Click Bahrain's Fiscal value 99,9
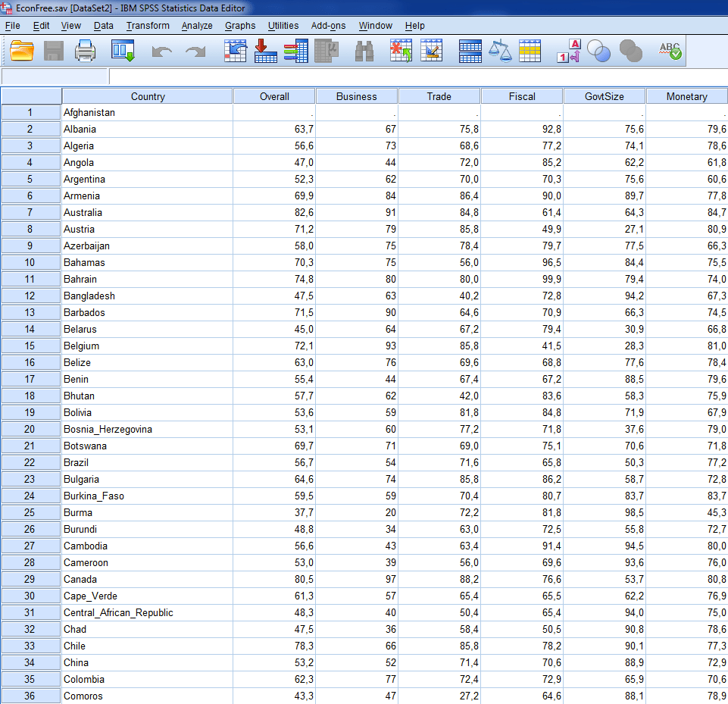The image size is (728, 704). [x=522, y=279]
